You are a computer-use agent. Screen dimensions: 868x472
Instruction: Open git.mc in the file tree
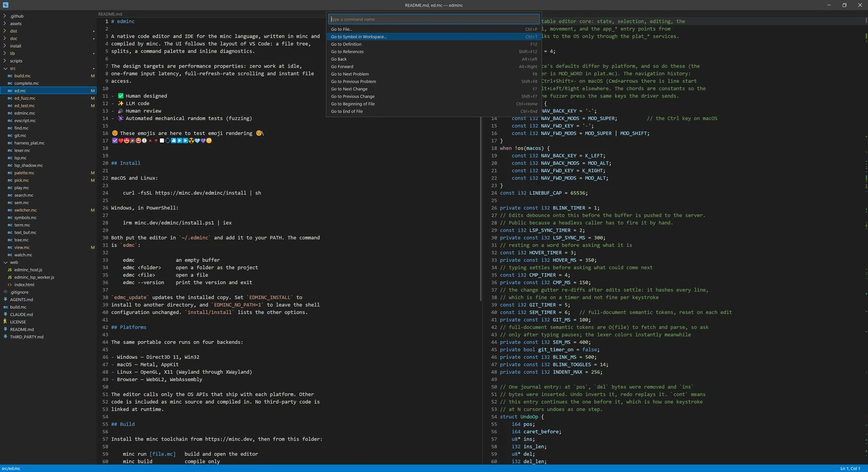48,135
